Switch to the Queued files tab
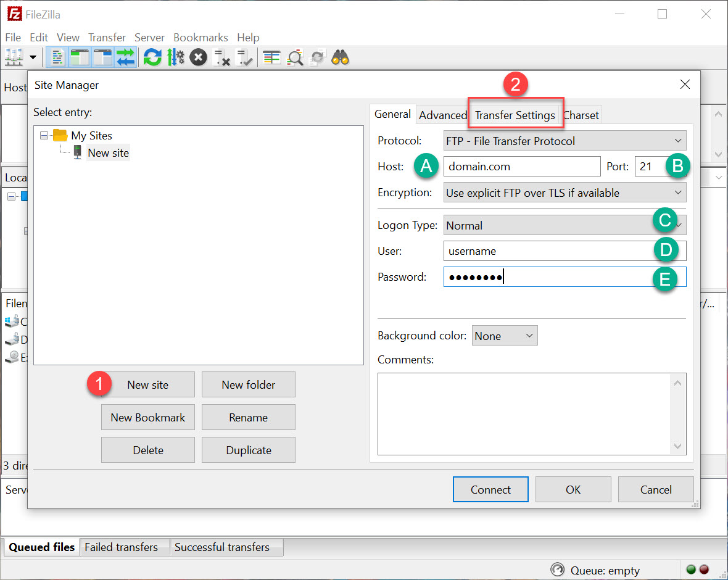The width and height of the screenshot is (728, 580). (41, 547)
